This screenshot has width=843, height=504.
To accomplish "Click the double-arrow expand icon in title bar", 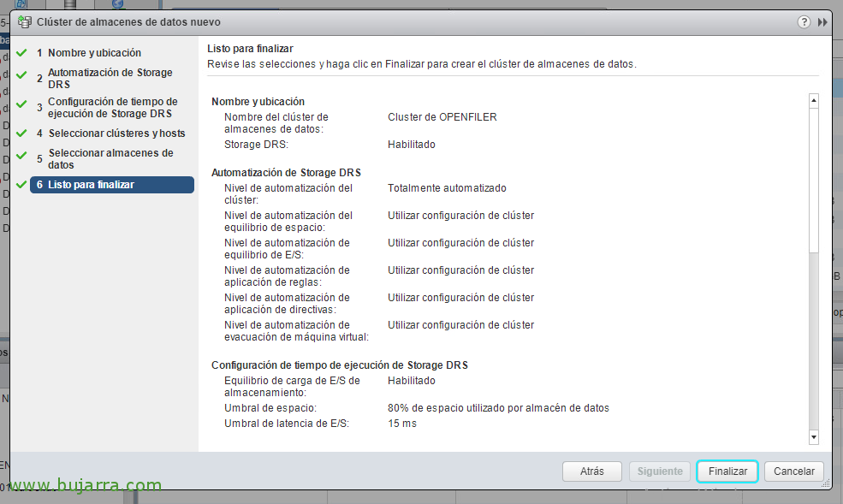I will click(822, 22).
